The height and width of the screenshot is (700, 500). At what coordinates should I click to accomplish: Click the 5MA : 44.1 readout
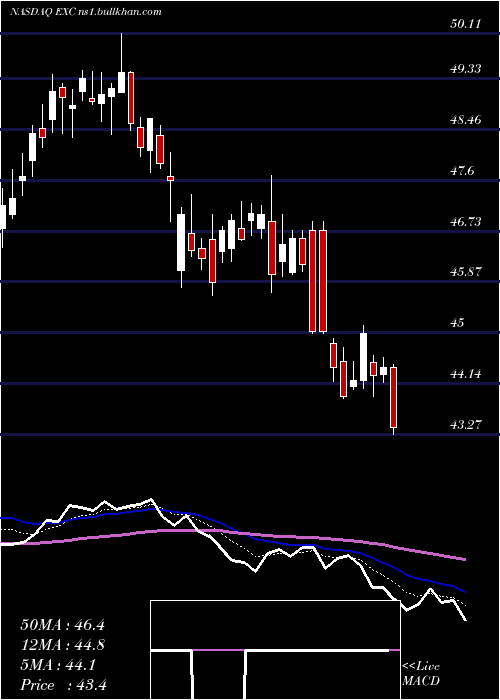click(58, 665)
